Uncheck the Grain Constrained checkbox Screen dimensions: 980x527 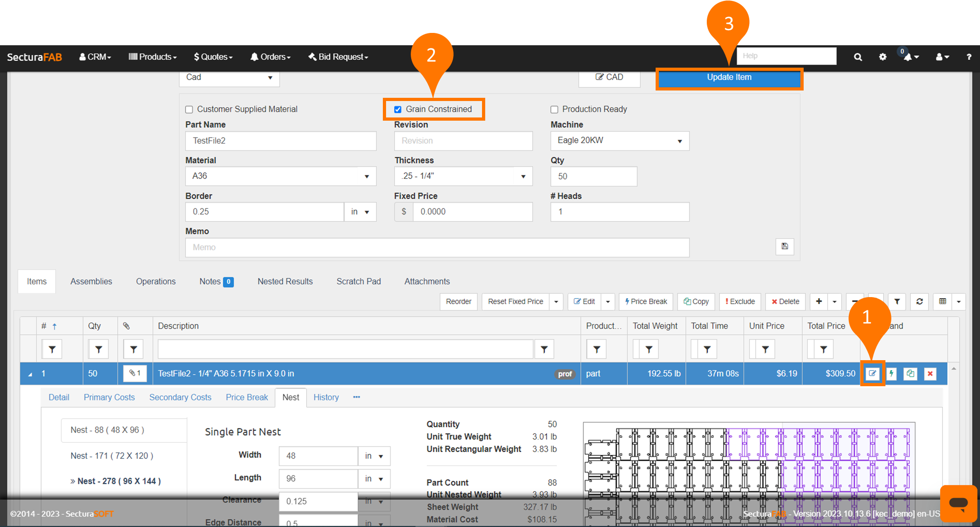[398, 109]
